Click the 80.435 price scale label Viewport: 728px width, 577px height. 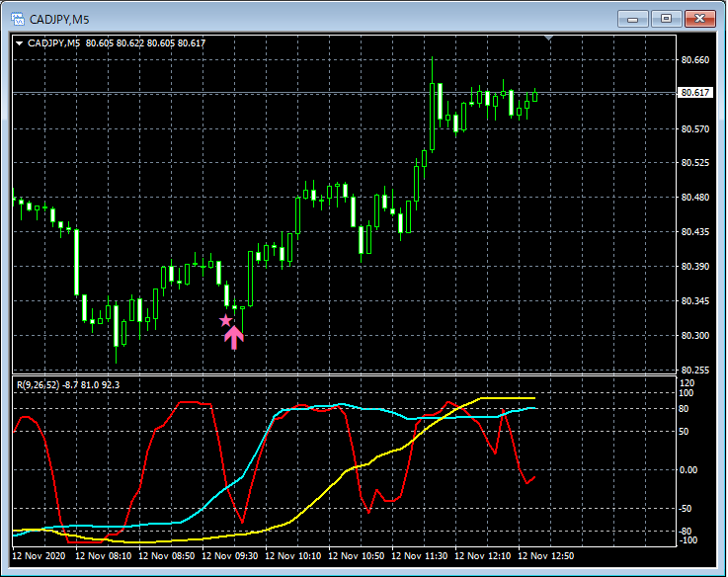pos(695,231)
